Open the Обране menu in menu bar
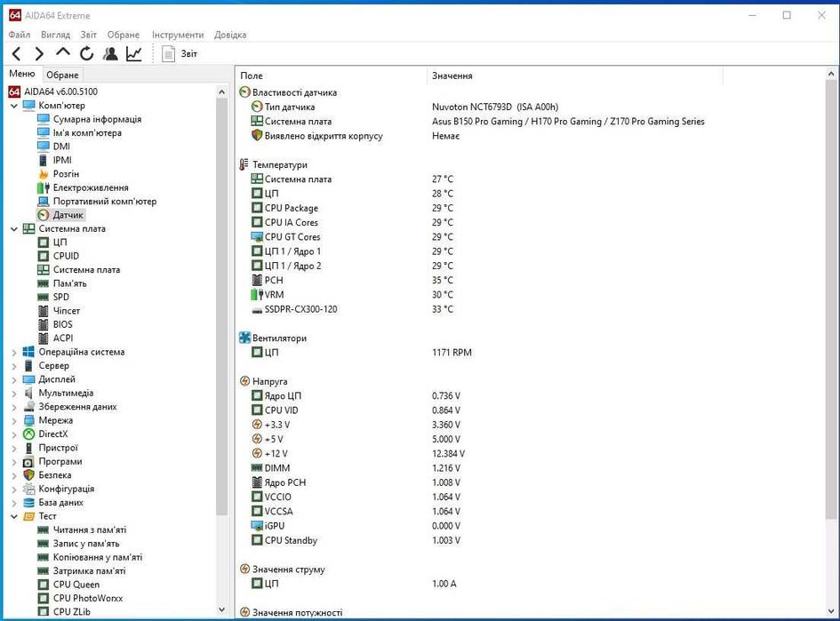Viewport: 840px width, 621px height. [124, 35]
